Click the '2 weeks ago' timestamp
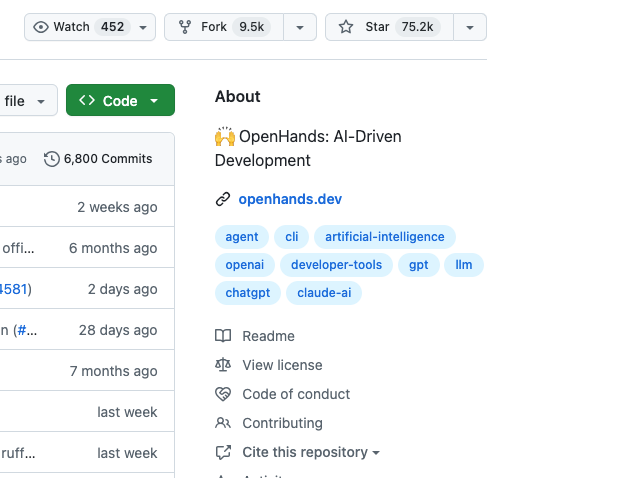 [117, 207]
